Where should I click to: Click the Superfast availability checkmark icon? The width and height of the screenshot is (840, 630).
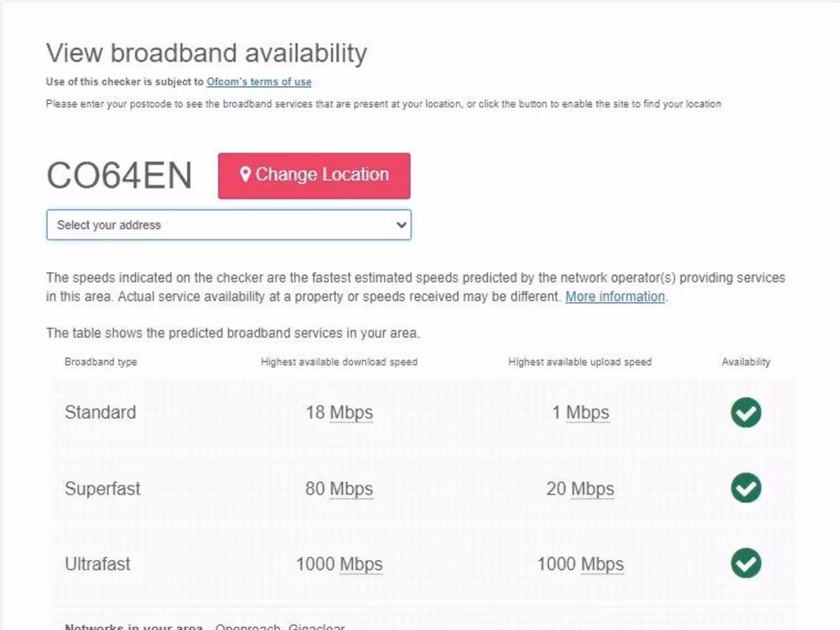[746, 488]
